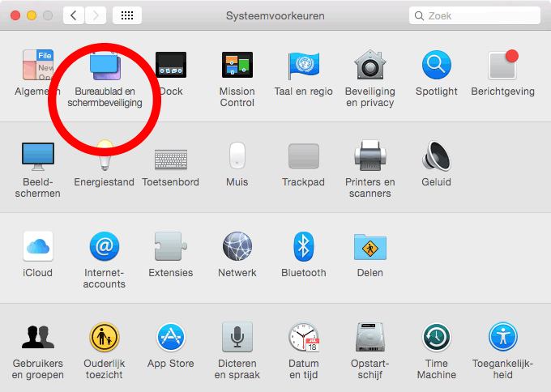Open iCloud preferences
The height and width of the screenshot is (392, 551).
click(x=38, y=247)
